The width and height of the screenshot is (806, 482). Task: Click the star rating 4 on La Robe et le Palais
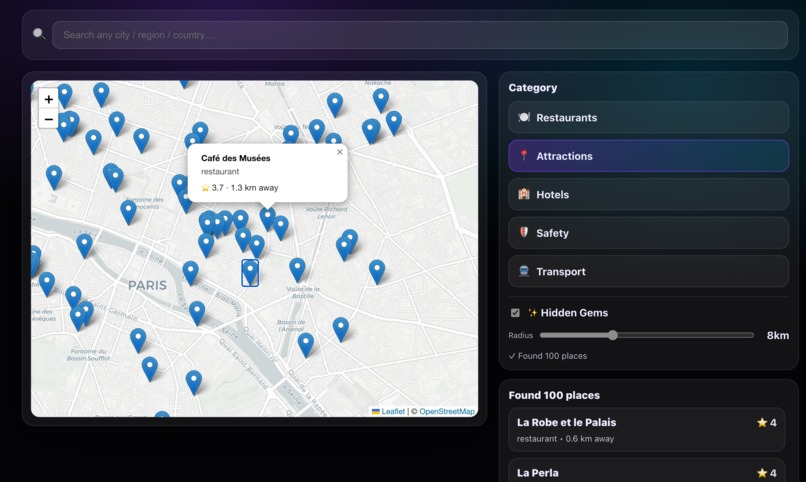pos(766,423)
